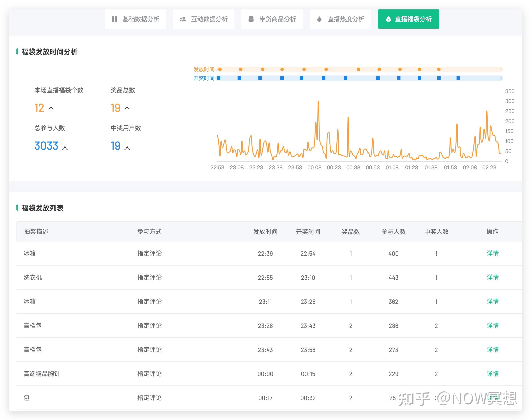531x420 pixels.
Task: Click the 00:08 x-axis label
Action: (314, 168)
